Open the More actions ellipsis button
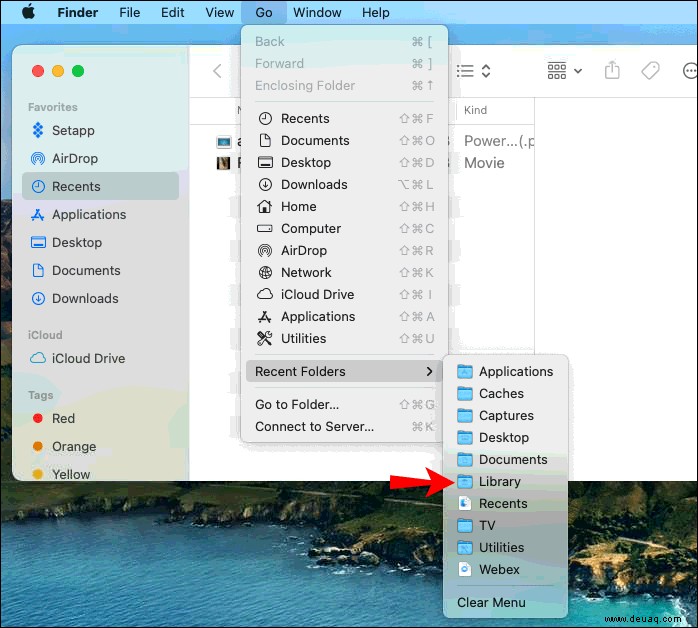This screenshot has height=628, width=698. point(690,71)
